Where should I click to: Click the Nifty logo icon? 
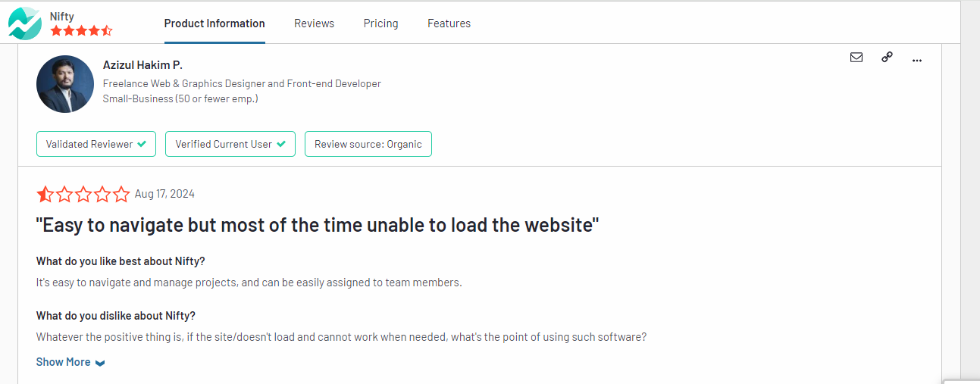25,23
